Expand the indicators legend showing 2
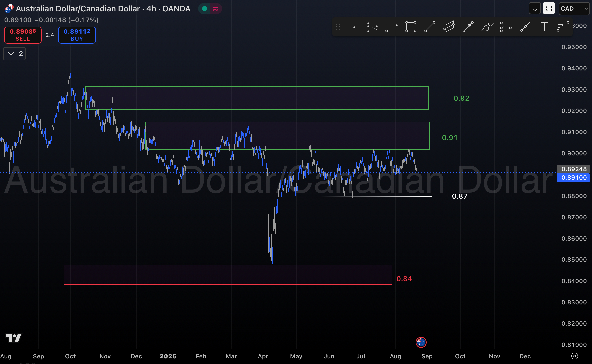Image resolution: width=592 pixels, height=364 pixels. [x=14, y=54]
